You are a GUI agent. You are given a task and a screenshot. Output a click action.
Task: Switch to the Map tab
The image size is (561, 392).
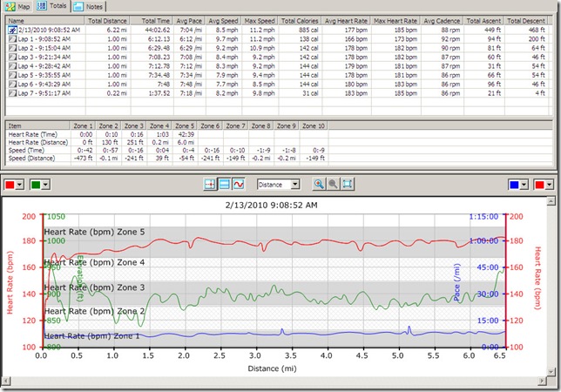(17, 6)
